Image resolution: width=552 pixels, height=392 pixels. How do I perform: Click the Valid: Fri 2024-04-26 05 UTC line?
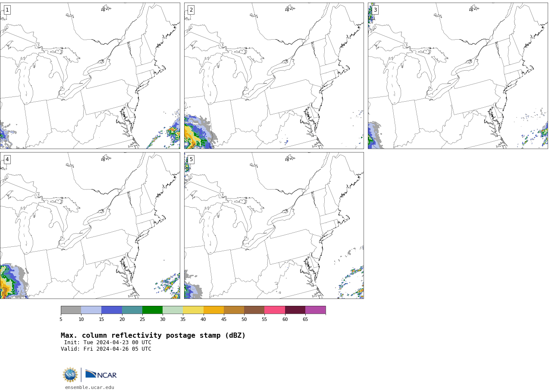tap(106, 349)
